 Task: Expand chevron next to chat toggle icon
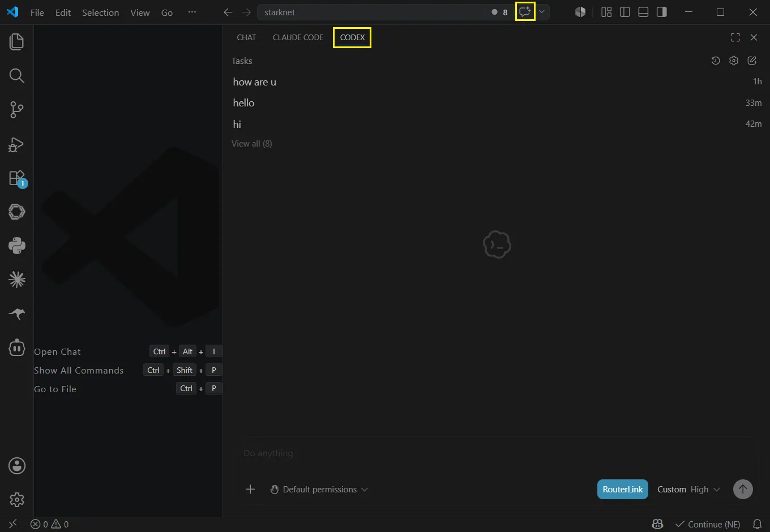click(542, 12)
